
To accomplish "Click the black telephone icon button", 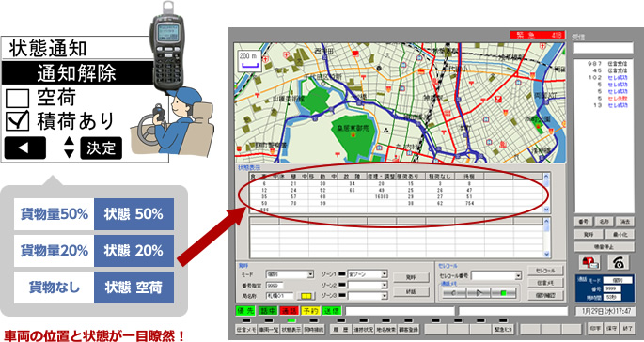I will click(x=618, y=262).
